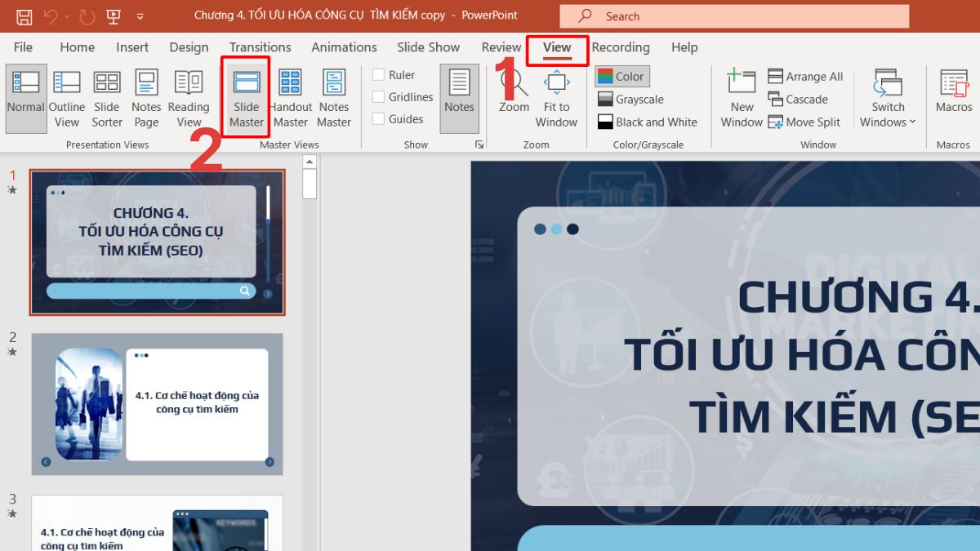Open the Transitions tab
This screenshot has width=980, height=551.
[260, 47]
